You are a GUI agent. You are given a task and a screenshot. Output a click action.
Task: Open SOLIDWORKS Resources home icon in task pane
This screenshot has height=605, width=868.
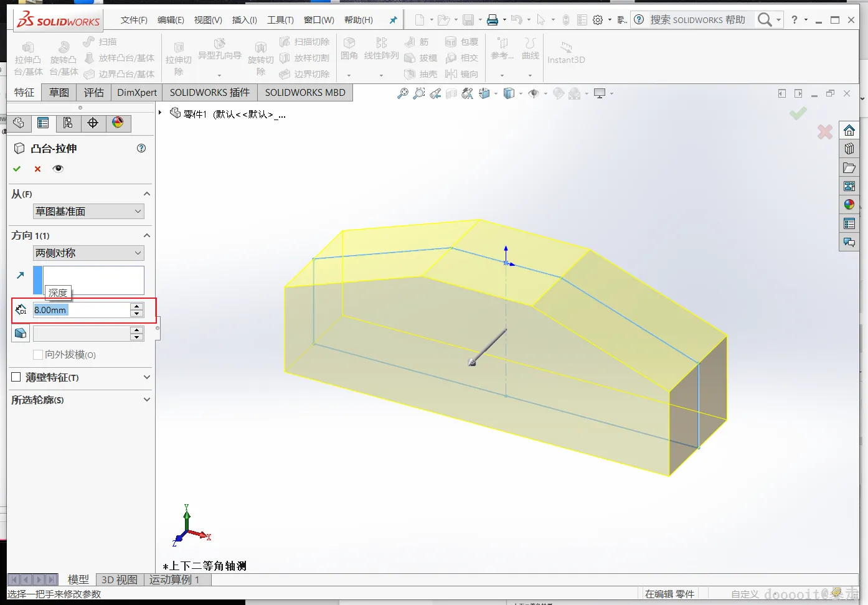849,130
